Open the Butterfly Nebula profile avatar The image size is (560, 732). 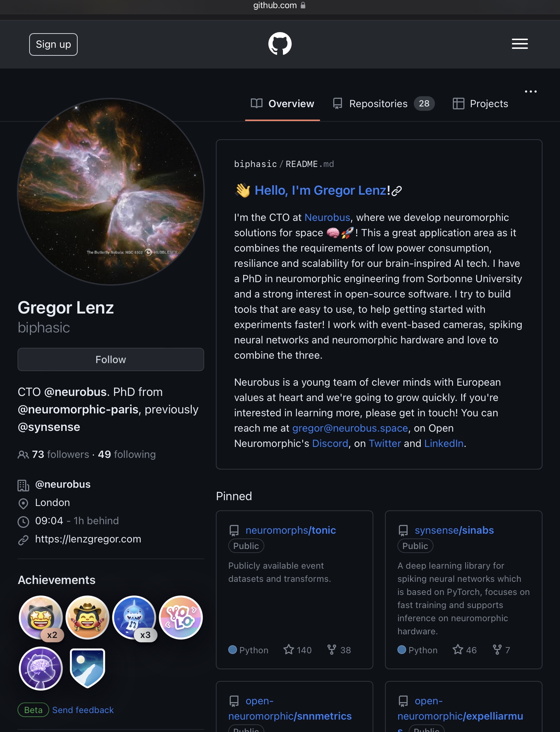pyautogui.click(x=111, y=192)
